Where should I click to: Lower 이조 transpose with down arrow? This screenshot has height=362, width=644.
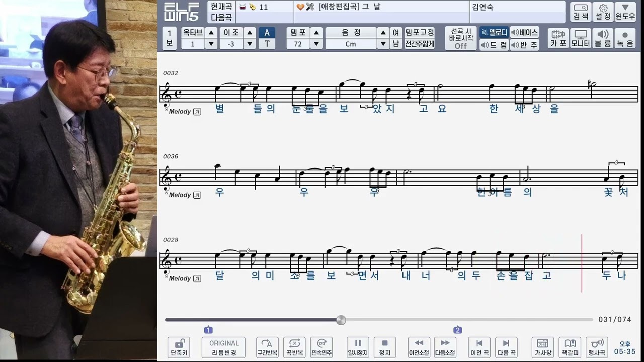click(x=250, y=44)
